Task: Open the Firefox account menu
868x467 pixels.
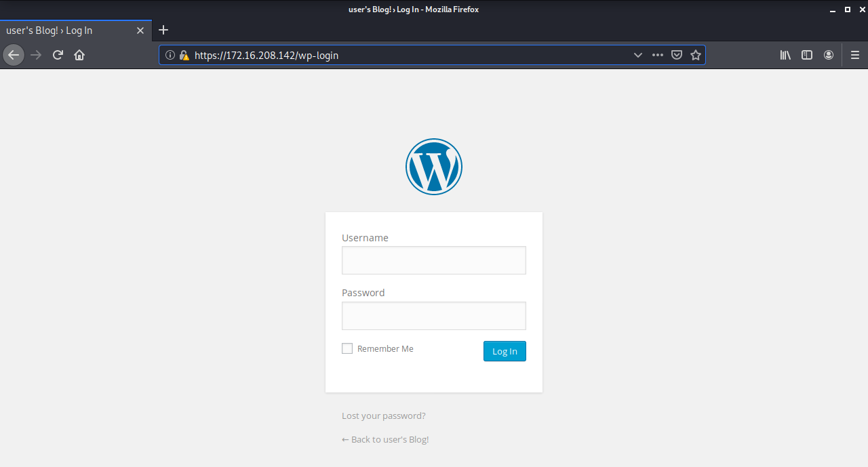Action: [x=829, y=56]
